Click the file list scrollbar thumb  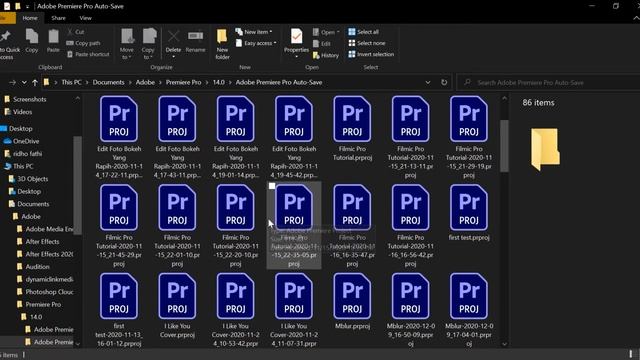[504, 146]
